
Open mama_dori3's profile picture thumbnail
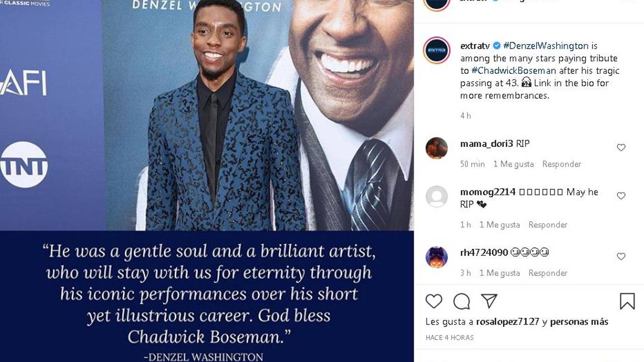click(x=437, y=148)
